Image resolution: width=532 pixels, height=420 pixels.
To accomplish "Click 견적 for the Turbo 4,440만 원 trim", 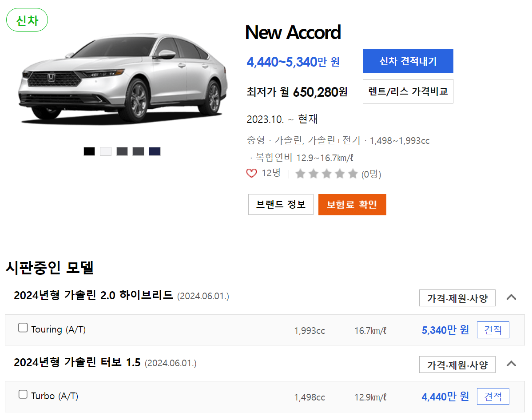I will 493,396.
